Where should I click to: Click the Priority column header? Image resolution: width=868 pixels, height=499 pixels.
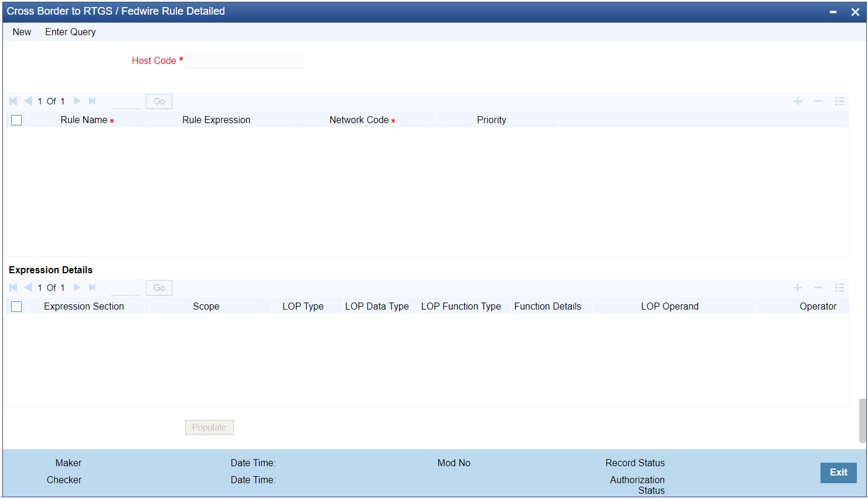click(x=491, y=120)
